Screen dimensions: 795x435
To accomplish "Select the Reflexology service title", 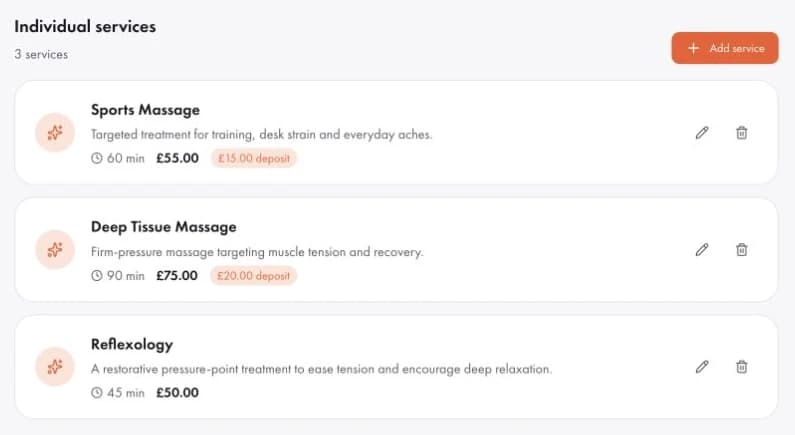I will (x=132, y=344).
